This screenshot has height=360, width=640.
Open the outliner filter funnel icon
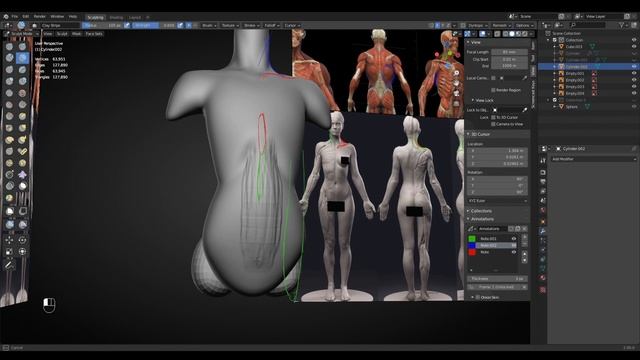point(622,25)
